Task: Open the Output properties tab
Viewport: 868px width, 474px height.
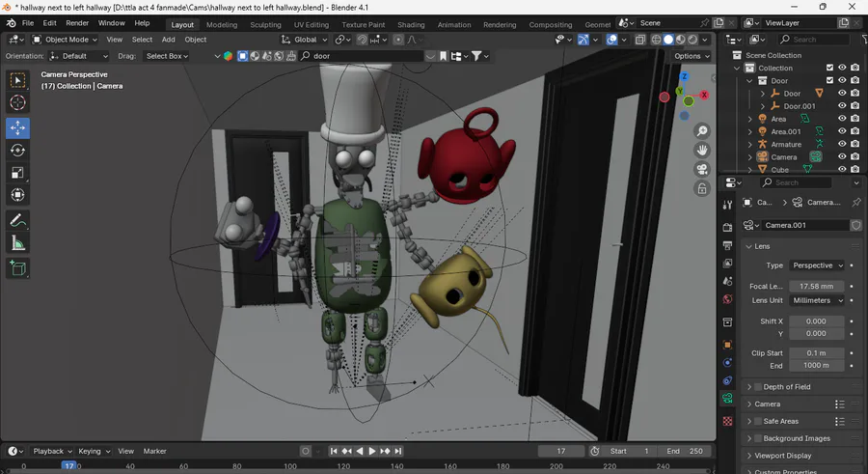Action: tap(727, 245)
